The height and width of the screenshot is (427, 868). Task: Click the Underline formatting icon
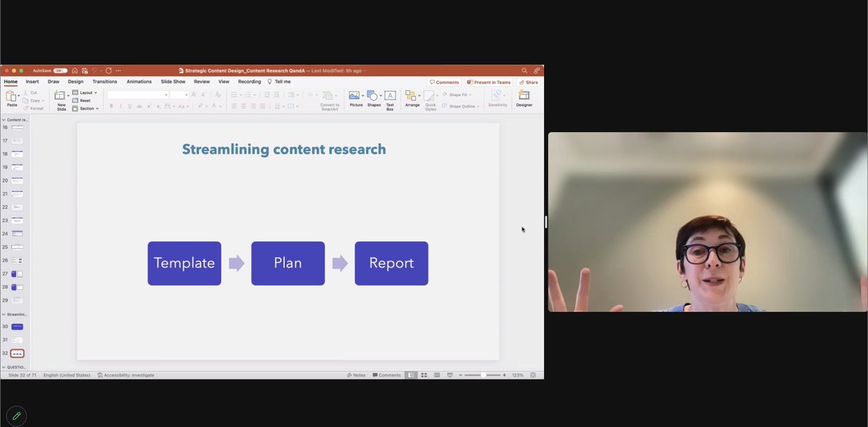click(x=130, y=106)
